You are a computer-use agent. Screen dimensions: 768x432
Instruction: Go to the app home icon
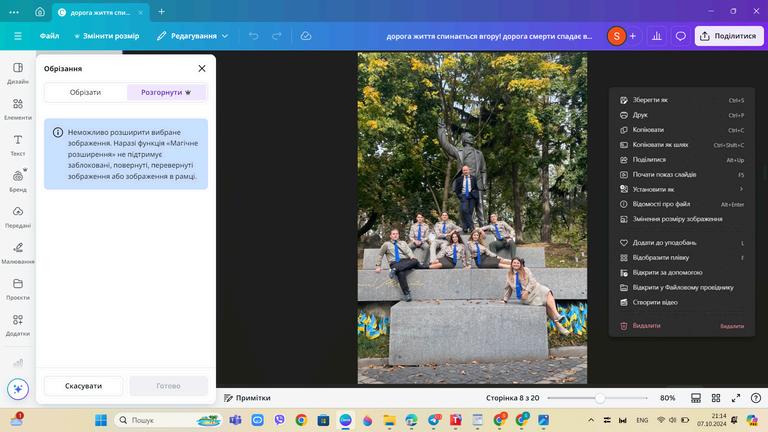click(x=40, y=12)
